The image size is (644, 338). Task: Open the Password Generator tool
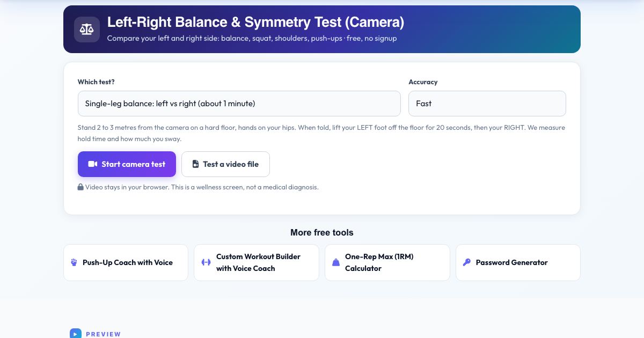click(x=518, y=262)
